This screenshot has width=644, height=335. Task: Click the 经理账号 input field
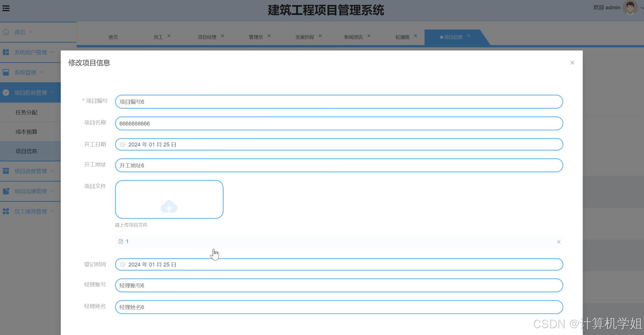(339, 285)
